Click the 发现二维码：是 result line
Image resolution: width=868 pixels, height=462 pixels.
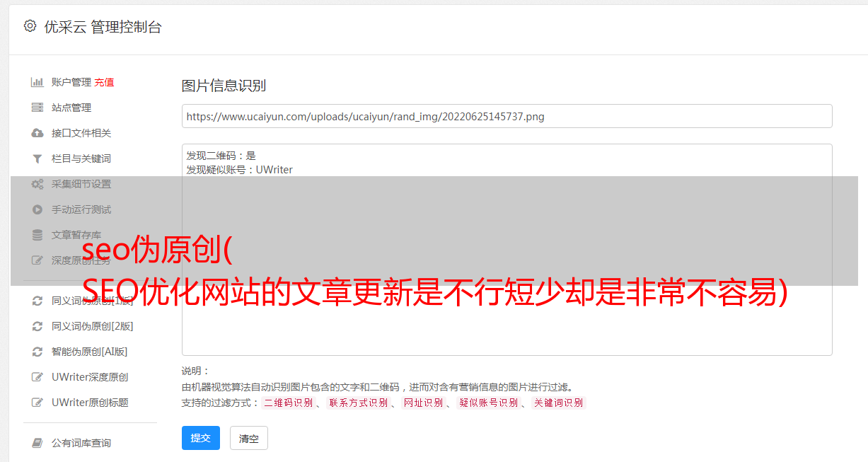221,156
